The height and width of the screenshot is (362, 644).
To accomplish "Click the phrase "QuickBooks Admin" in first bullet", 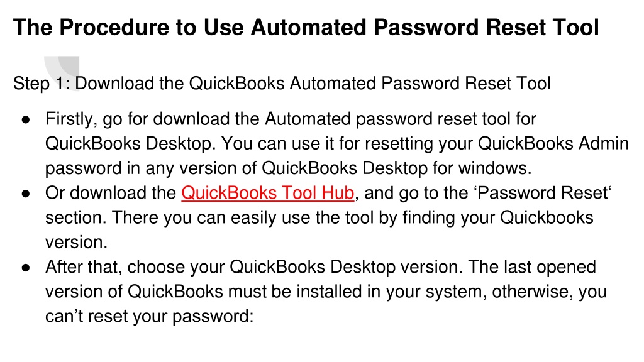I will (553, 144).
